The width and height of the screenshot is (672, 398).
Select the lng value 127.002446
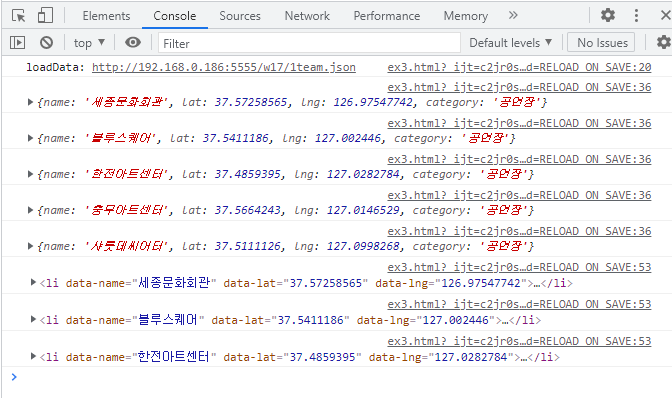pyautogui.click(x=348, y=138)
